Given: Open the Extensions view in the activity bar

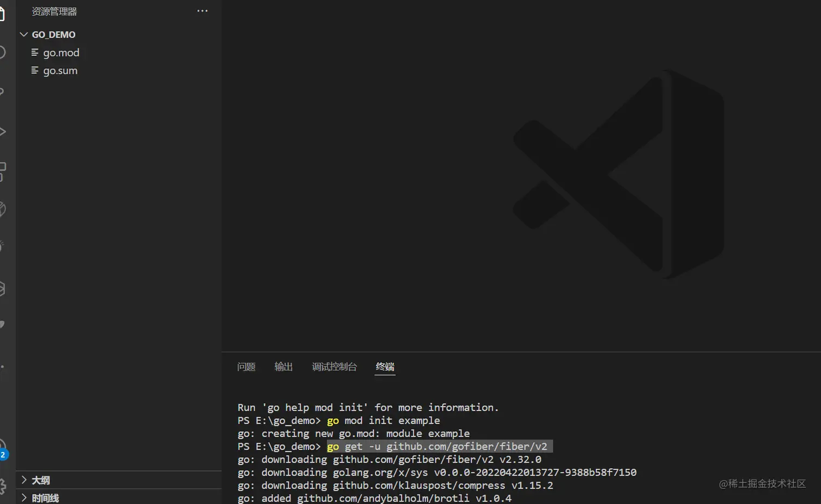Looking at the screenshot, I should pyautogui.click(x=2, y=171).
